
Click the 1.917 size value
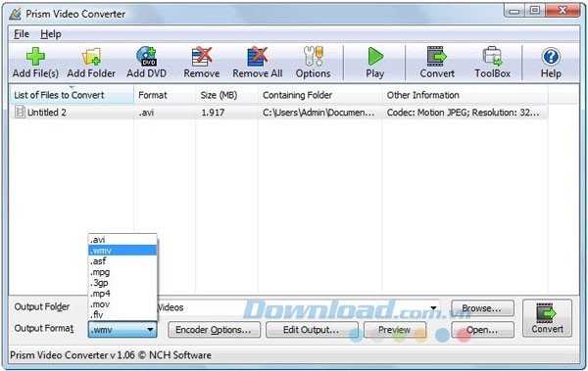click(213, 112)
